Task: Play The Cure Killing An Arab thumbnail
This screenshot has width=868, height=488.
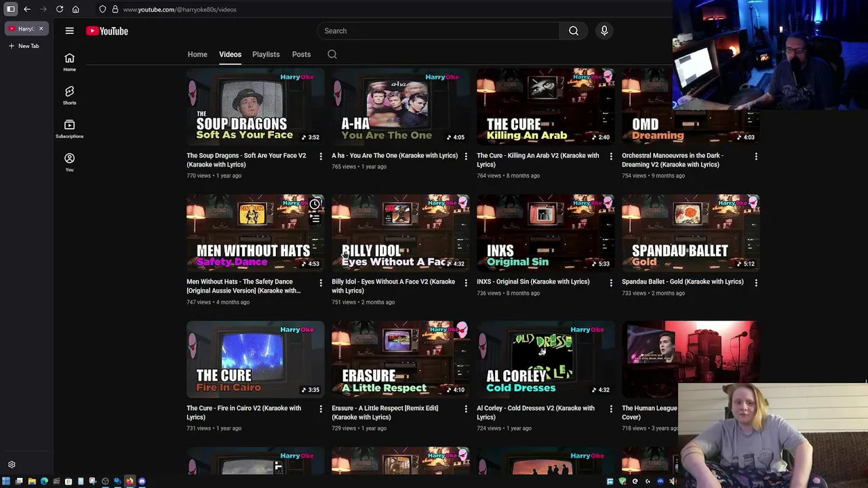Action: click(545, 106)
